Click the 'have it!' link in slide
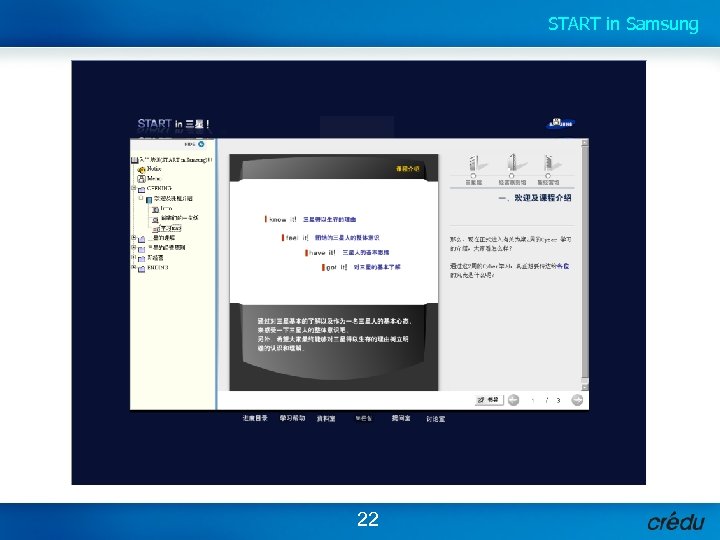The image size is (720, 540). click(x=347, y=253)
